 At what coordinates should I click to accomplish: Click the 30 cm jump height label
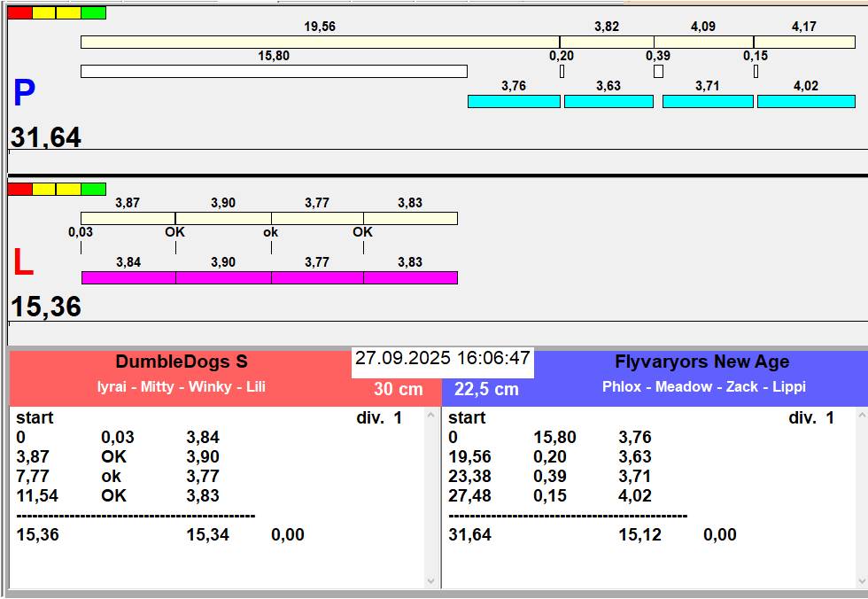[398, 389]
